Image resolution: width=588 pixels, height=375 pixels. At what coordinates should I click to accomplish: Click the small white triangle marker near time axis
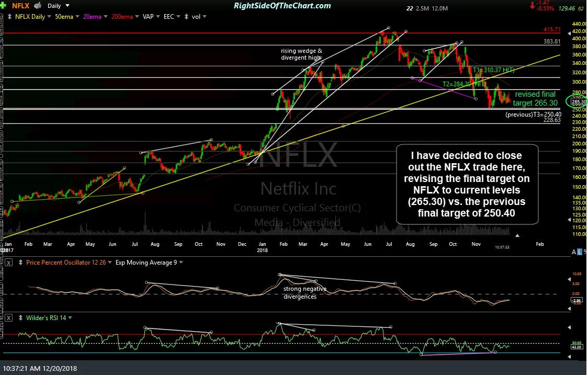coord(517,235)
